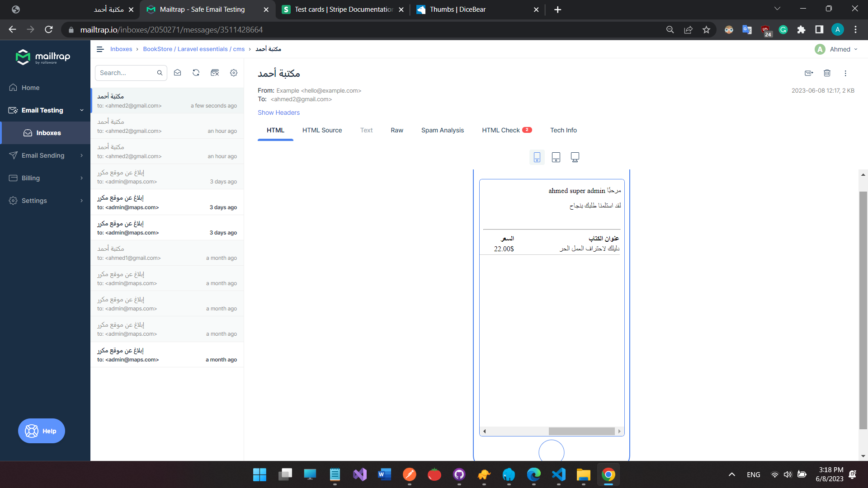868x488 pixels.
Task: Switch to the Spam Analysis tab
Action: point(443,130)
